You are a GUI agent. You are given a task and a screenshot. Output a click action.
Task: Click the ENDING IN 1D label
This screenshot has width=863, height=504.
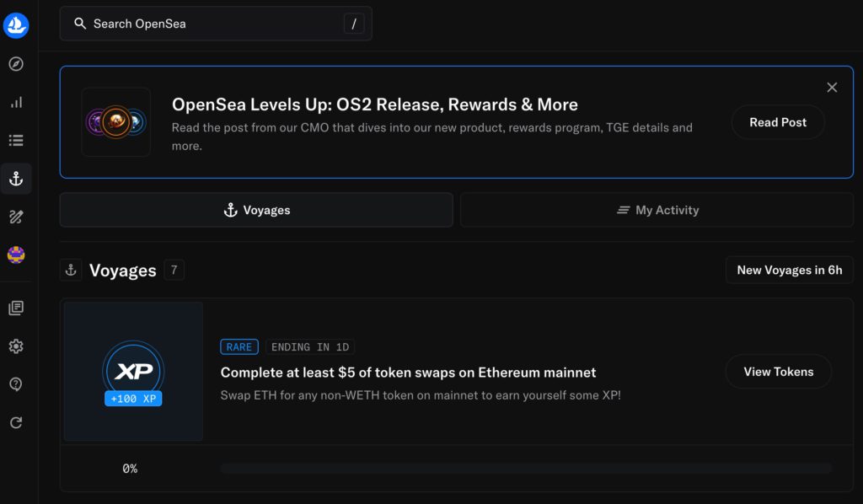tap(310, 346)
